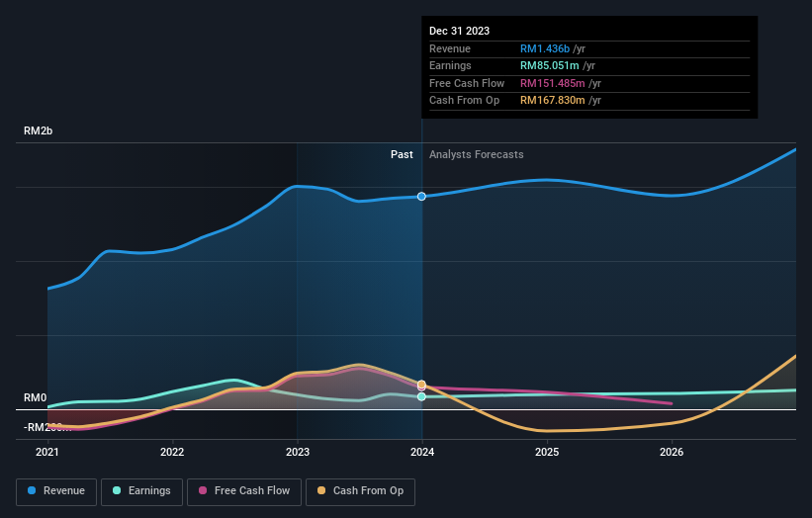Select the Revenue data point at 2024

click(x=421, y=196)
